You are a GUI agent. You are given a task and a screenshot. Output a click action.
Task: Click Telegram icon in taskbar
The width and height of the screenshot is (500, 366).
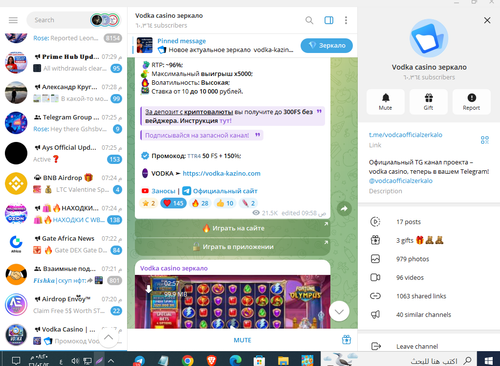click(139, 361)
